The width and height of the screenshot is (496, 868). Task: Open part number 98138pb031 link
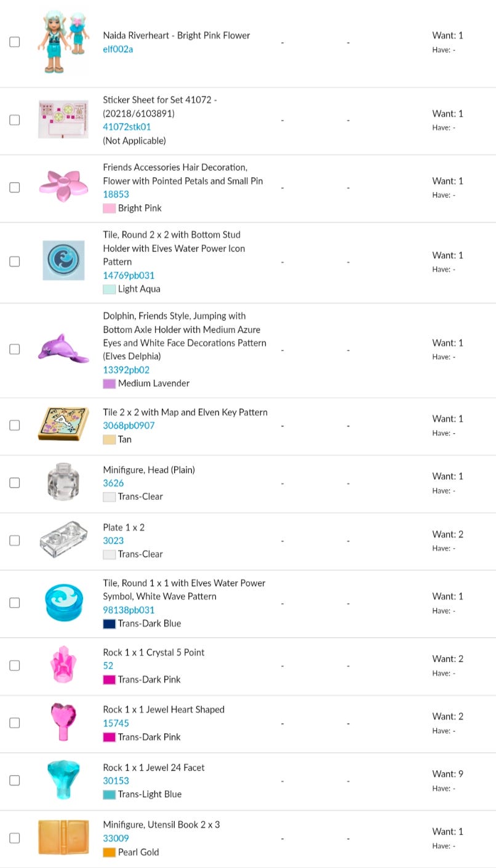click(x=129, y=610)
